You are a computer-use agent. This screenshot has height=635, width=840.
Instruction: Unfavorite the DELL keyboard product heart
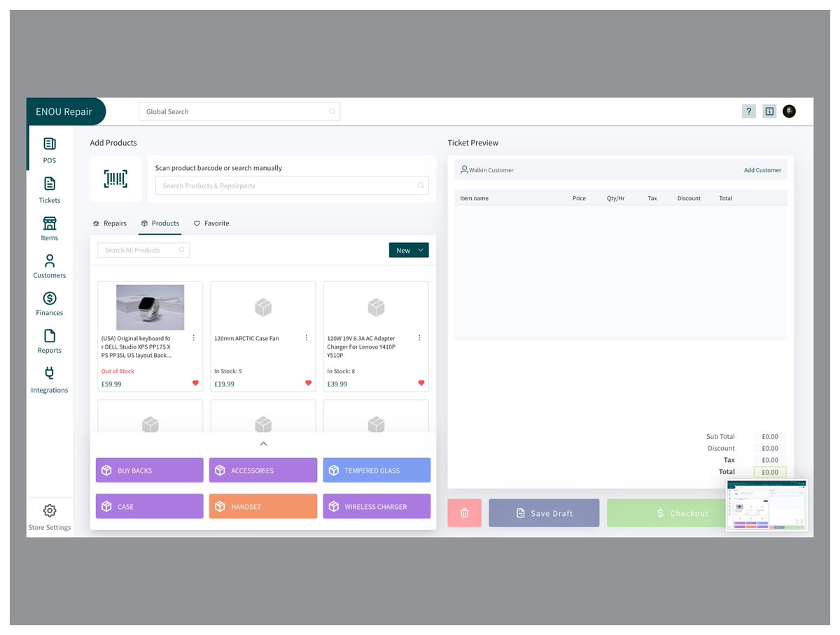[195, 383]
